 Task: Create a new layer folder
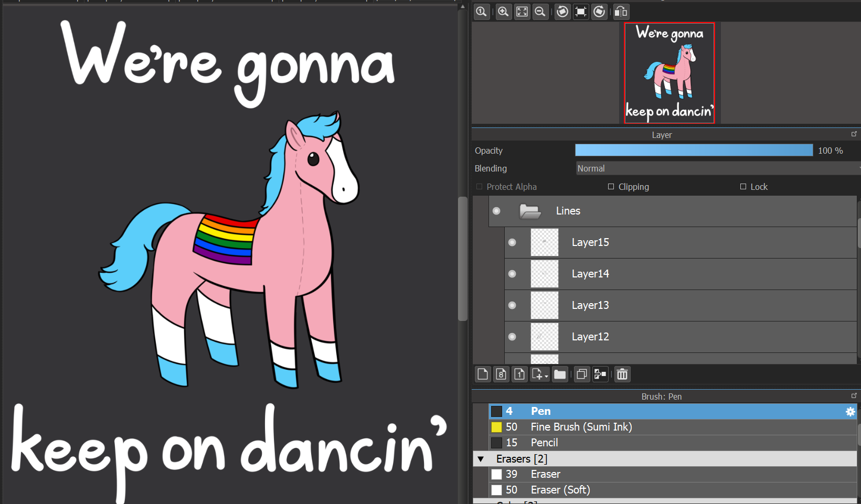(x=560, y=374)
